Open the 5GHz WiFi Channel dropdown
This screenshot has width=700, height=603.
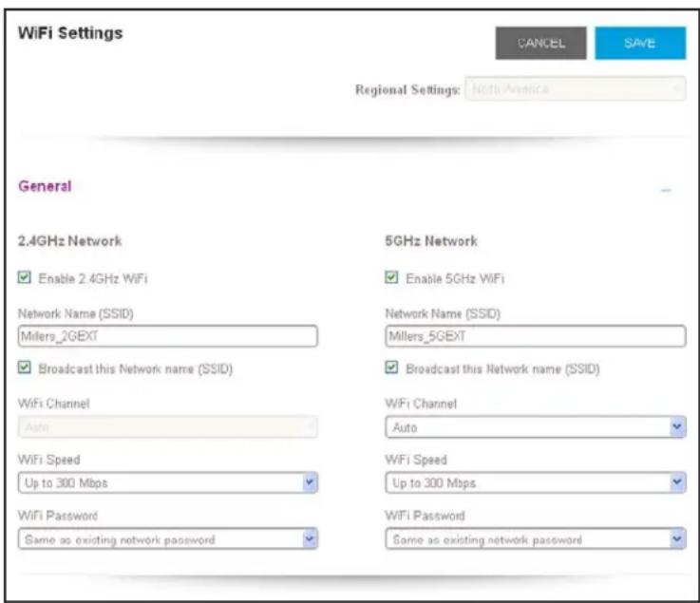(x=536, y=427)
